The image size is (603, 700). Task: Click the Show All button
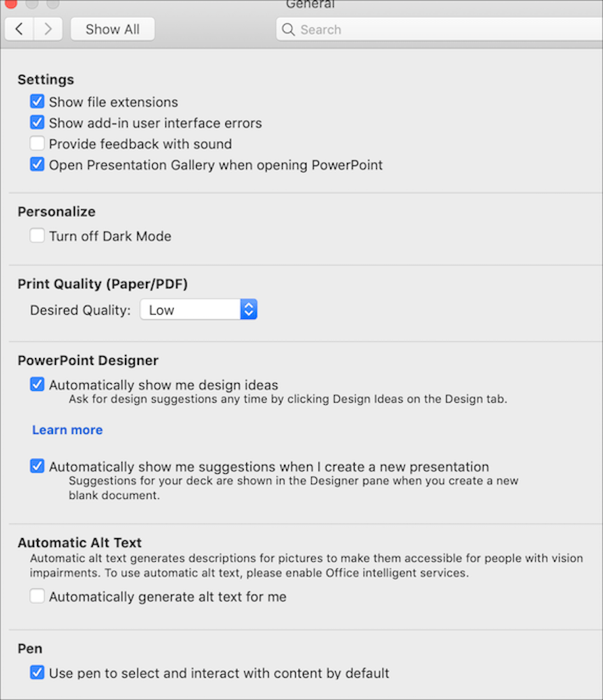(112, 29)
